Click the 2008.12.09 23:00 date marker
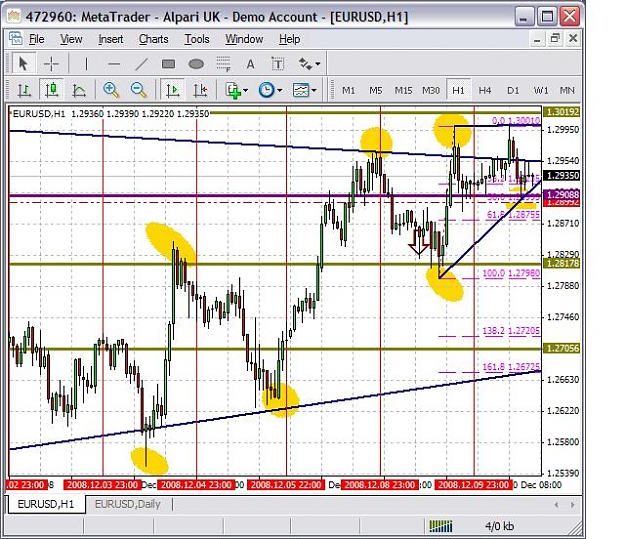Viewport: 625px width, 539px height. (474, 485)
